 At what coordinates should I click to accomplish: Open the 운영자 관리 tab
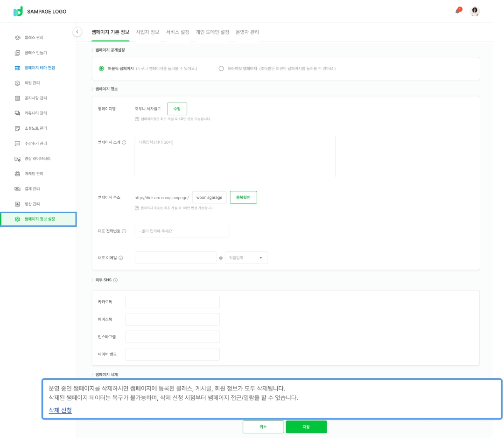pos(247,32)
